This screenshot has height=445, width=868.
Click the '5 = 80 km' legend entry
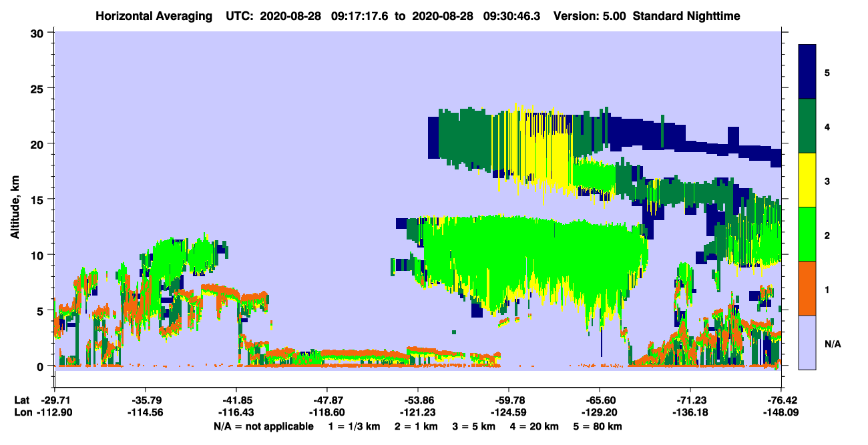[599, 426]
